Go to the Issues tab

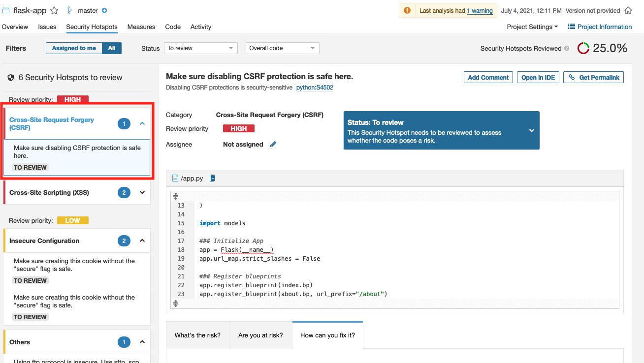47,27
